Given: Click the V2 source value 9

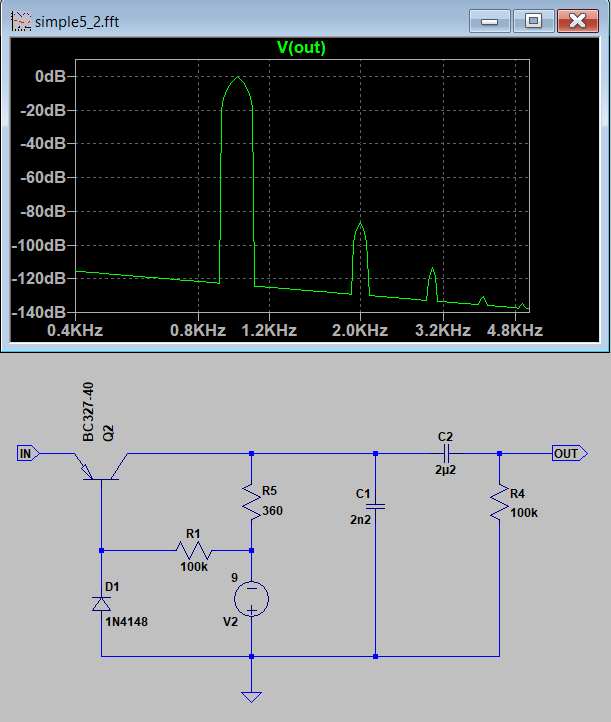Looking at the screenshot, I should (234, 578).
